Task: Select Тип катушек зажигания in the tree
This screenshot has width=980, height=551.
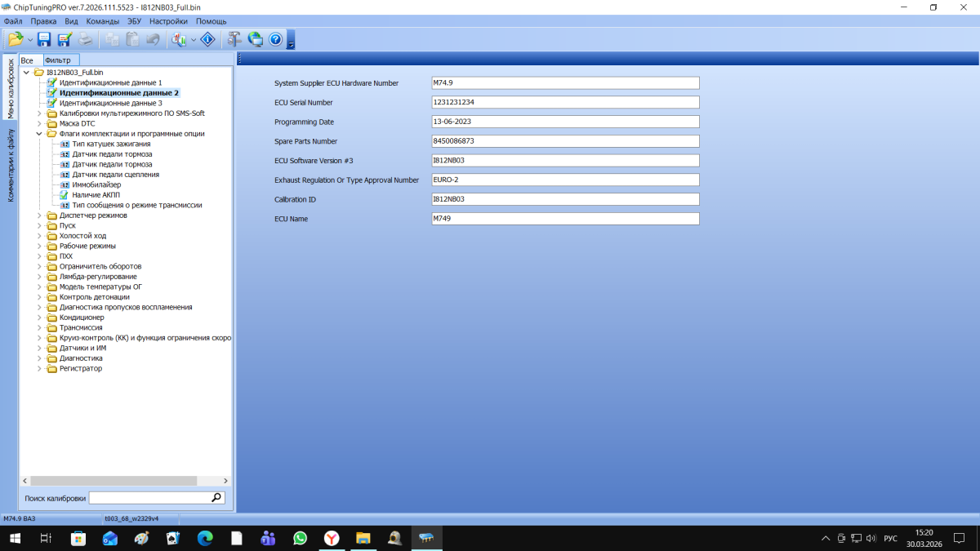Action: (x=105, y=144)
